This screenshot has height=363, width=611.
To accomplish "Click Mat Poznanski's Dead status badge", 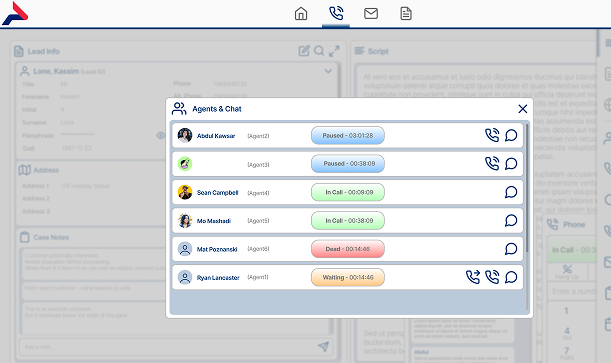I will tap(348, 249).
